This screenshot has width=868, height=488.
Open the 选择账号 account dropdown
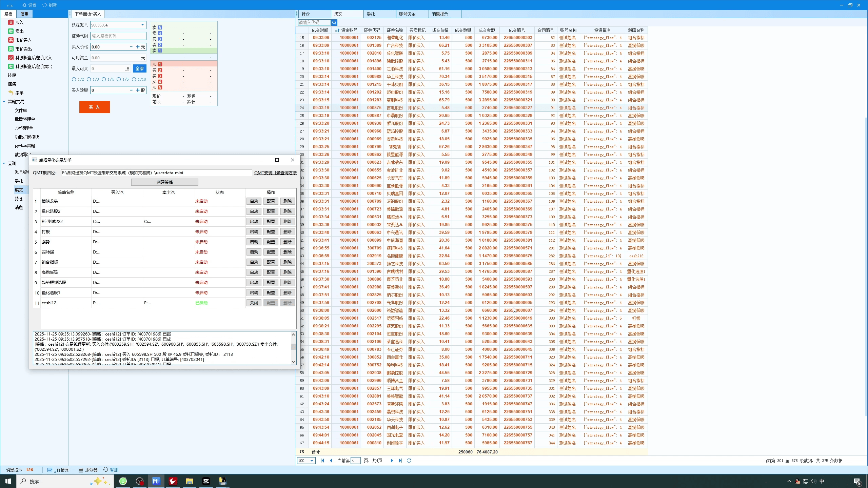[x=142, y=25]
